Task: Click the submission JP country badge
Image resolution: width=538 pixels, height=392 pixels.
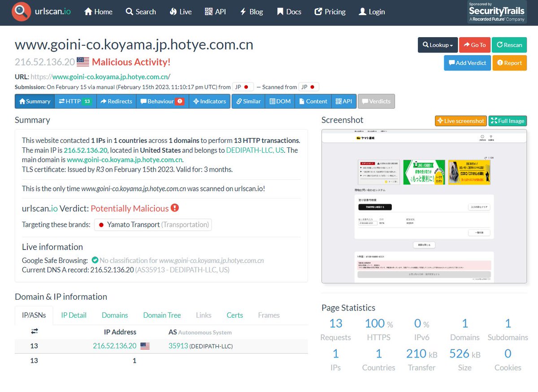Action: [x=243, y=87]
